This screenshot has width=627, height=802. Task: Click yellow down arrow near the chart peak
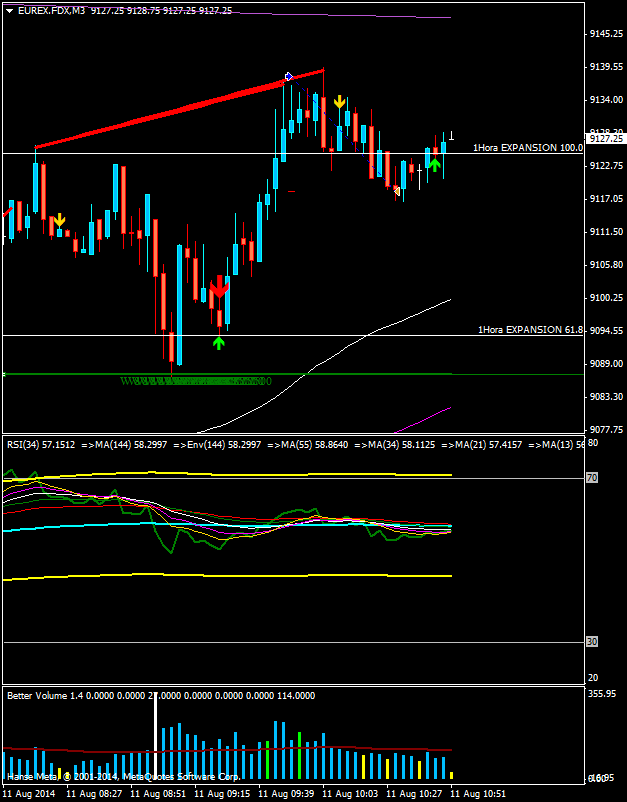point(340,102)
